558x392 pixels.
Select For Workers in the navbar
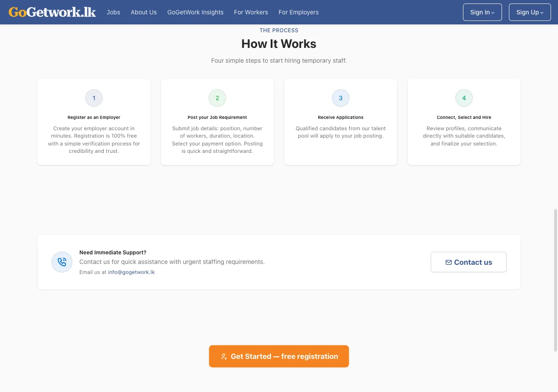(x=251, y=12)
